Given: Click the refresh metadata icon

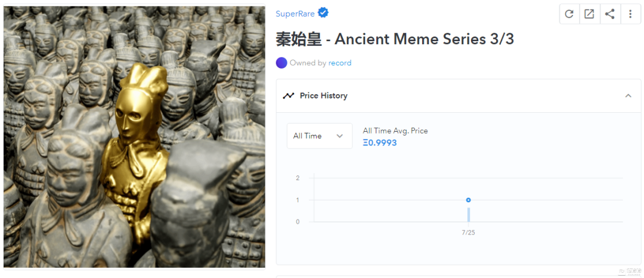Looking at the screenshot, I should click(x=569, y=14).
